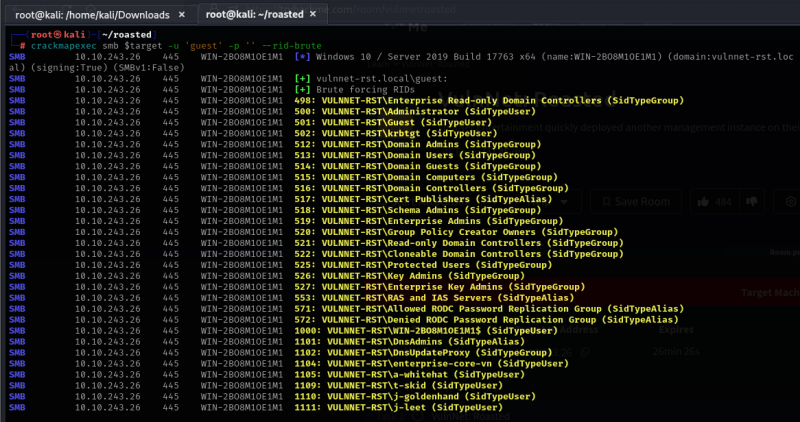Click the '500: VULNNET-RST\Administrator' line
Screen dimensions: 800x422
tap(415, 111)
